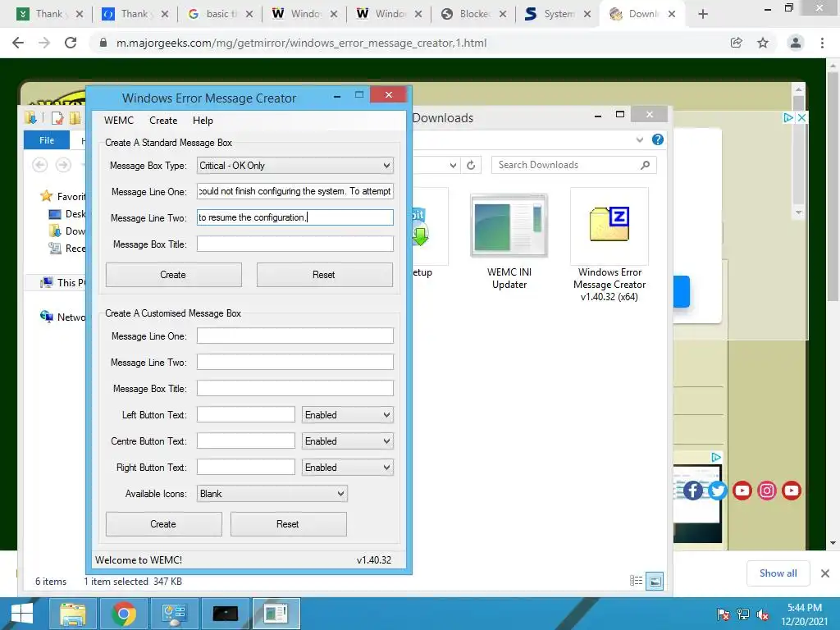Viewport: 840px width, 630px height.
Task: Open File Explorer from the taskbar
Action: pos(73,614)
